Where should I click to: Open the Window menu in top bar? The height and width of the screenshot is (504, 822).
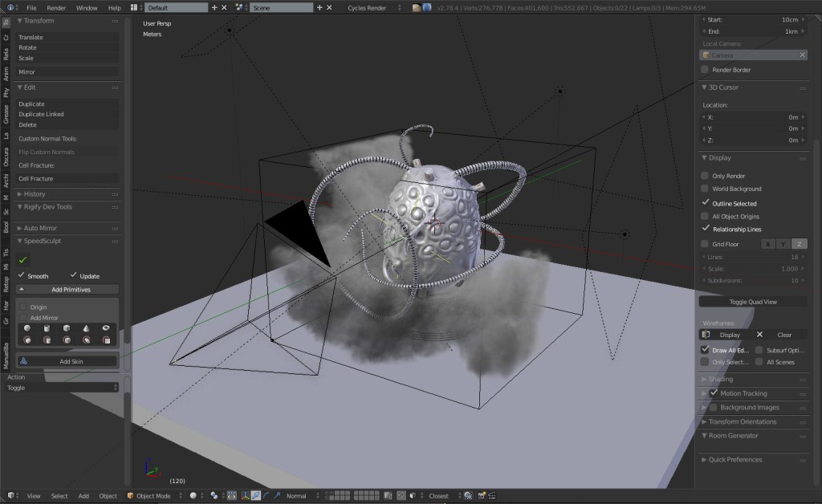pos(87,7)
